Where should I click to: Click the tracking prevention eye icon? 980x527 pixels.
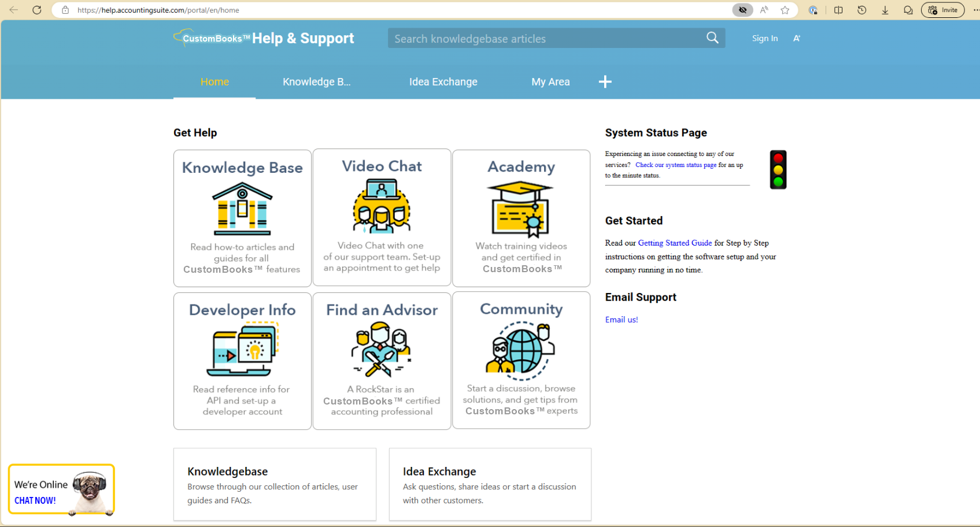click(x=742, y=10)
